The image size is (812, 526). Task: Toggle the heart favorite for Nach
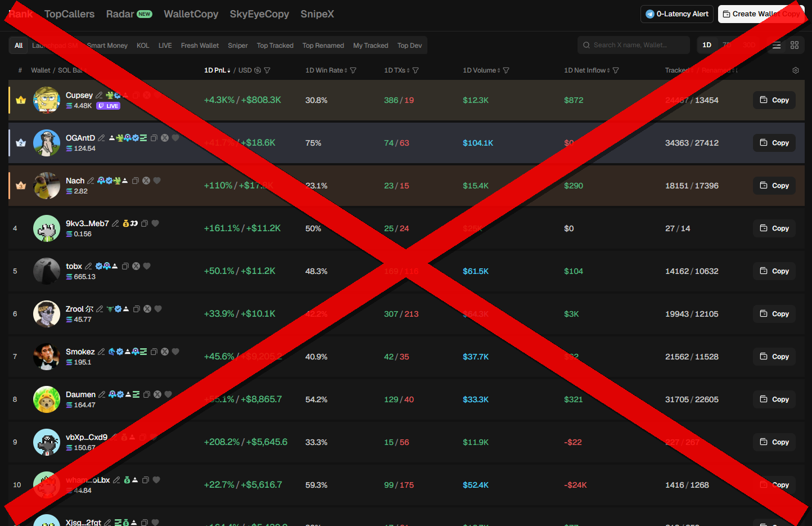(x=157, y=181)
